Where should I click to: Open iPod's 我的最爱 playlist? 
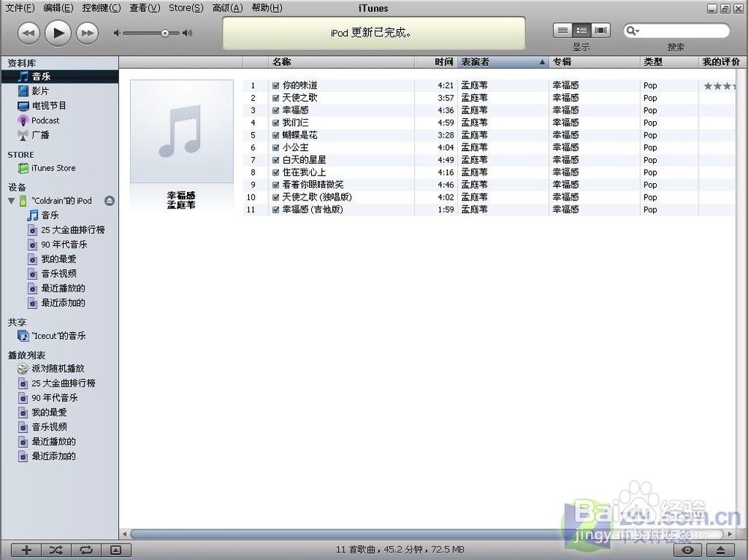60,259
